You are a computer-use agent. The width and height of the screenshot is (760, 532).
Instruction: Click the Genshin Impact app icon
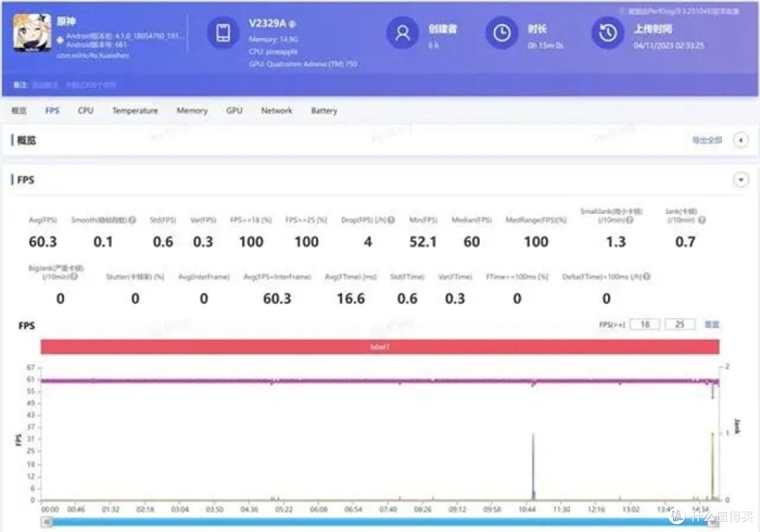coord(32,32)
